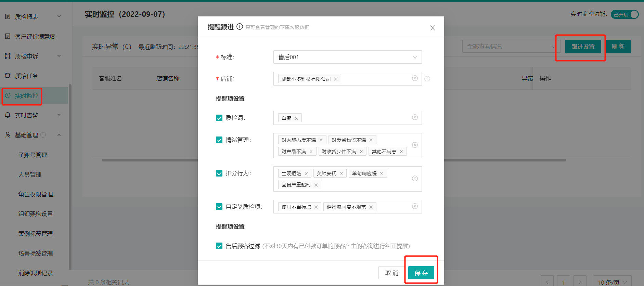Remove the 其他不满意 tag
This screenshot has width=644, height=286.
pyautogui.click(x=401, y=152)
